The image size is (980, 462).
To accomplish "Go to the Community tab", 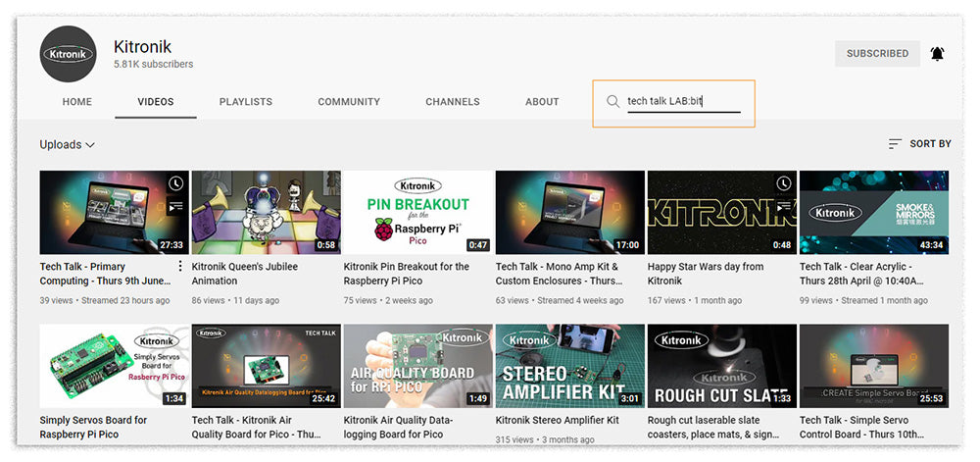I will coord(349,102).
